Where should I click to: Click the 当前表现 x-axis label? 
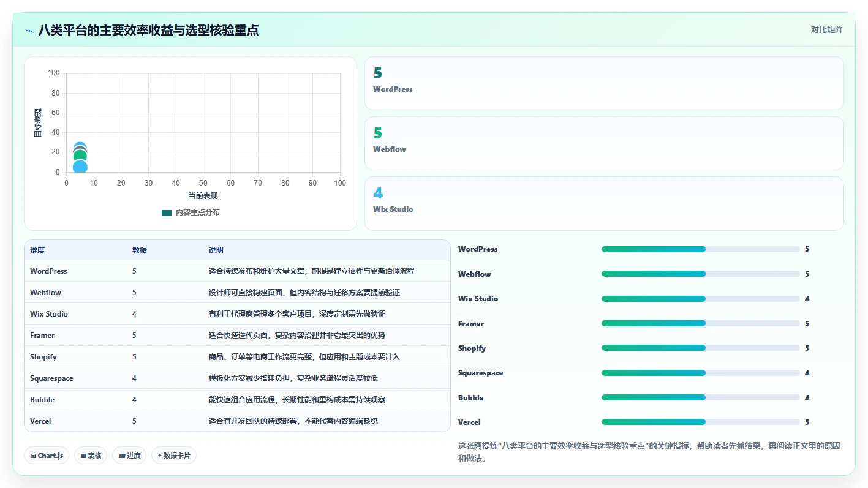pos(203,196)
